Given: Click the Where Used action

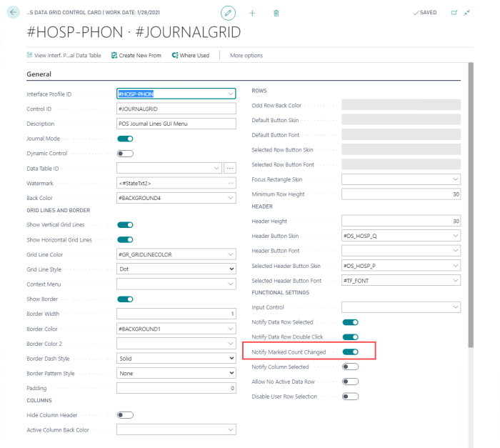Looking at the screenshot, I should point(191,56).
